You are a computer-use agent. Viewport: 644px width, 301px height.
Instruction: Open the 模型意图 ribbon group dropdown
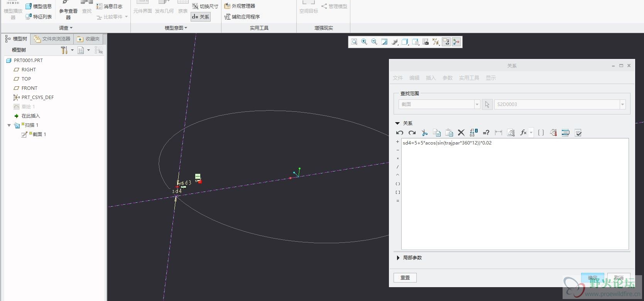(x=176, y=28)
